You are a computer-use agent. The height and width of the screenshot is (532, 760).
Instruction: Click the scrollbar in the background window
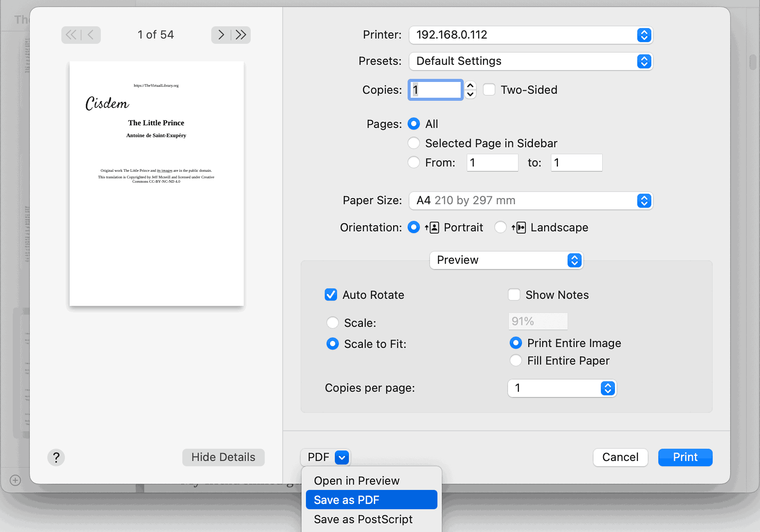pos(753,62)
